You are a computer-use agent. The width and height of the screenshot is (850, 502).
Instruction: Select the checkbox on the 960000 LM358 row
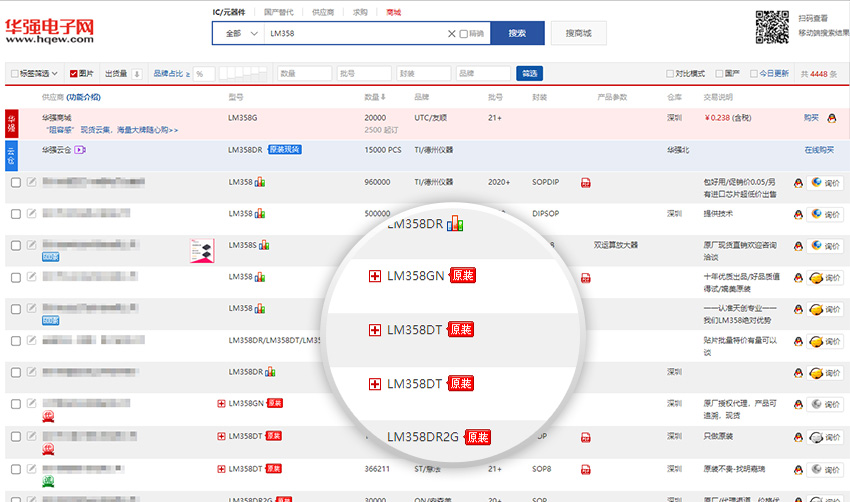click(x=16, y=182)
